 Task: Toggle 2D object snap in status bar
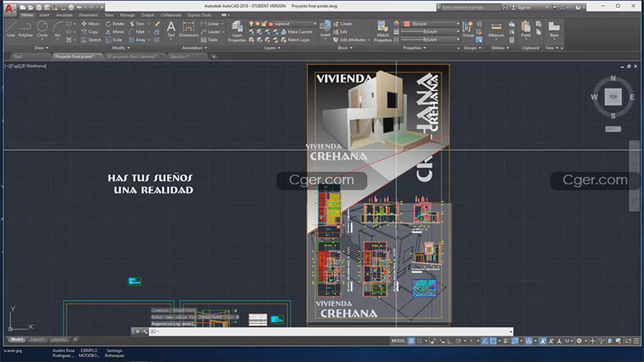(x=493, y=341)
